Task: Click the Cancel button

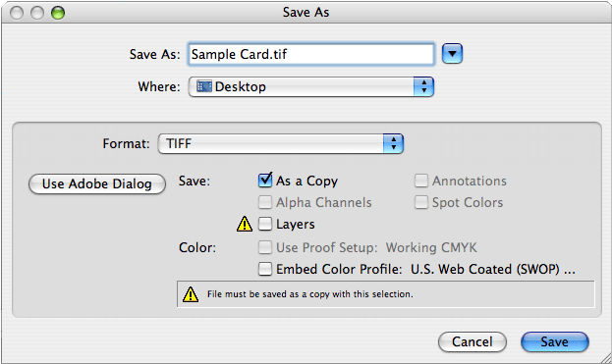Action: pos(473,341)
